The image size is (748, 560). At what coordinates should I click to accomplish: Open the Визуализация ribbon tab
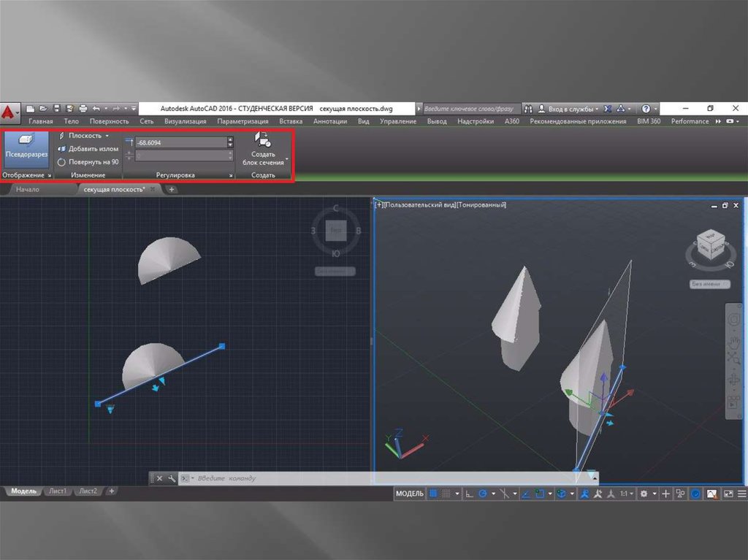[x=185, y=121]
